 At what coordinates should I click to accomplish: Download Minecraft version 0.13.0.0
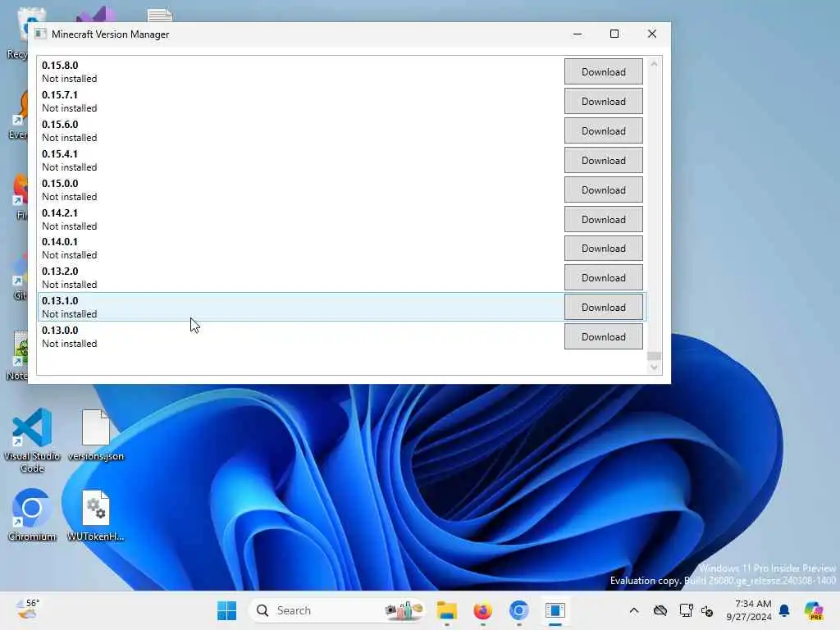(x=603, y=336)
